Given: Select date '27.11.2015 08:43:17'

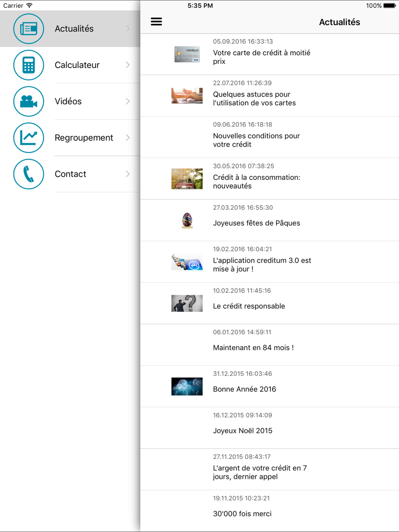Looking at the screenshot, I should (x=242, y=456).
